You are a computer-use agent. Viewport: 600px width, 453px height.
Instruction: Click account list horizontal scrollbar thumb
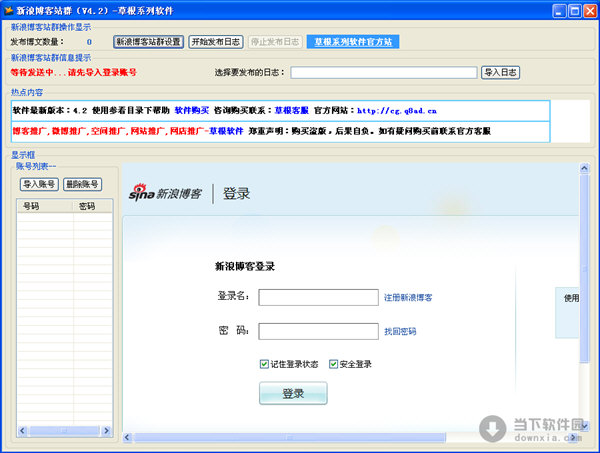(x=64, y=431)
